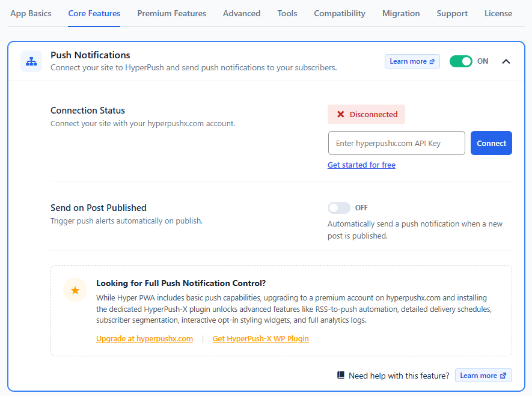Click the Push Notifications heading

pyautogui.click(x=90, y=55)
